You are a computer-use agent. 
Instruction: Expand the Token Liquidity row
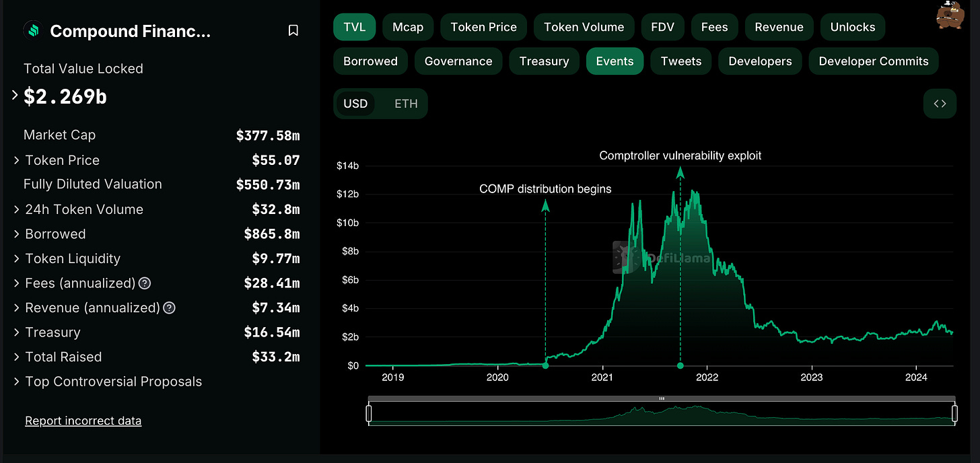(x=17, y=258)
